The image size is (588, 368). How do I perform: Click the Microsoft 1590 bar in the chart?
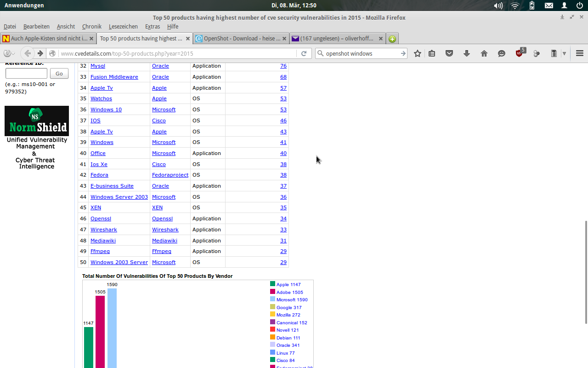112,328
